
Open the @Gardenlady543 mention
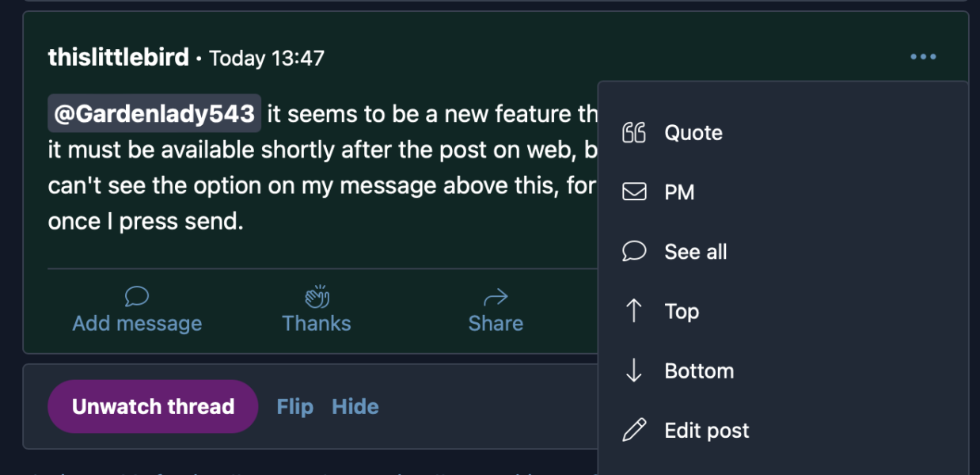click(x=154, y=114)
